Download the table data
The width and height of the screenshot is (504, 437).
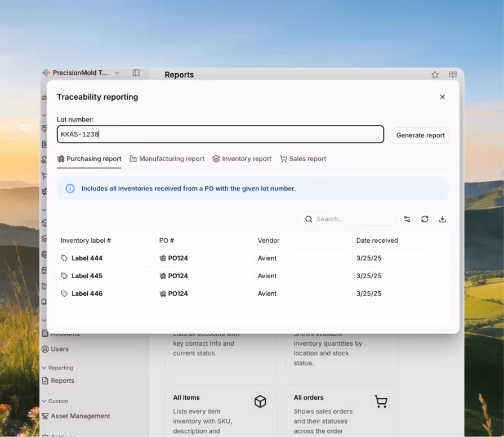tap(442, 219)
